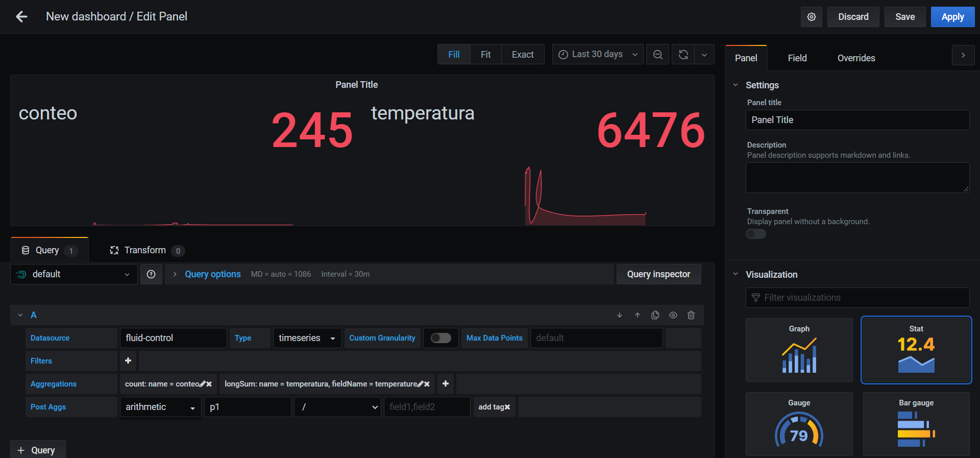
Task: Collapse the Visualization section
Action: click(736, 274)
